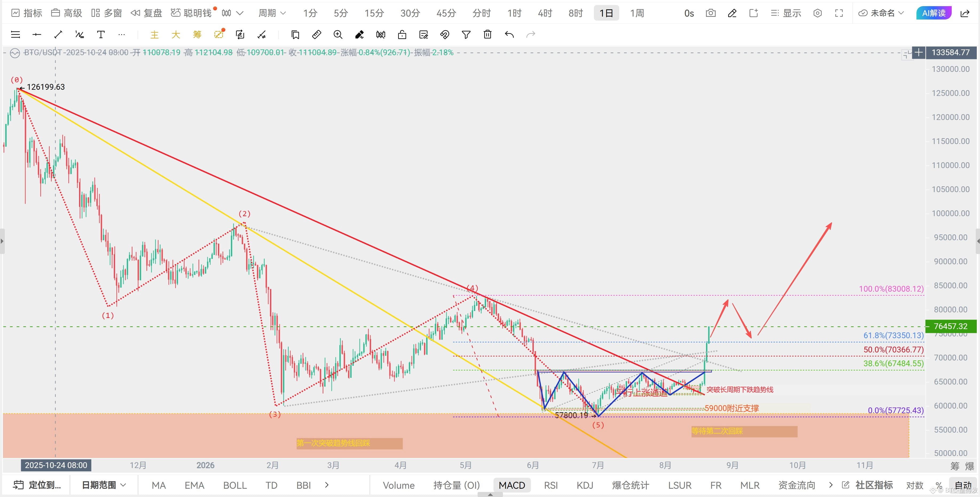The width and height of the screenshot is (980, 497).
Task: Click the 爆 toggle above 自动
Action: pos(970,466)
